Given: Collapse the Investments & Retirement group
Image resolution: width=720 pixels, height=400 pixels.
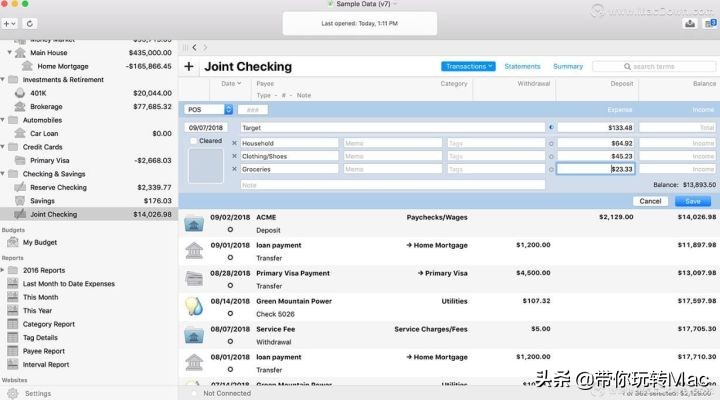Looking at the screenshot, I should 3,79.
